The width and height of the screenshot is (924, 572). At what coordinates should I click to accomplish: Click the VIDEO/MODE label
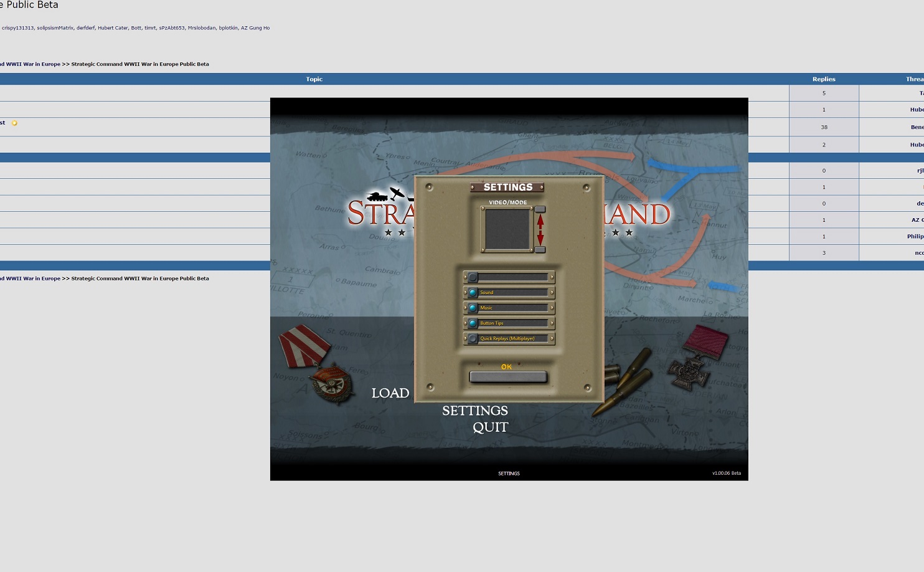tap(507, 203)
